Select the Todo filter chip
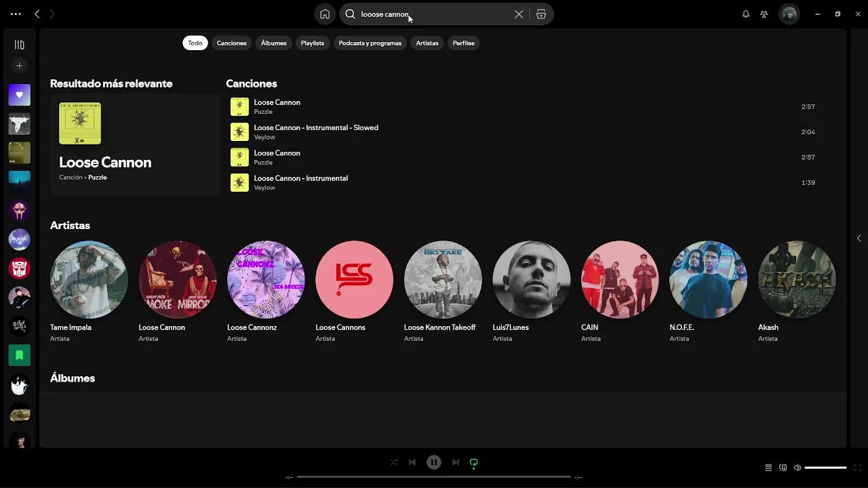This screenshot has width=868, height=488. click(195, 43)
